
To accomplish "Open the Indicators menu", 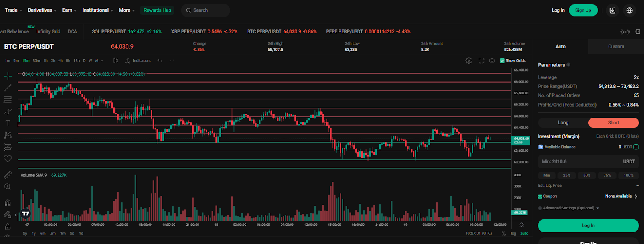I will tap(138, 61).
